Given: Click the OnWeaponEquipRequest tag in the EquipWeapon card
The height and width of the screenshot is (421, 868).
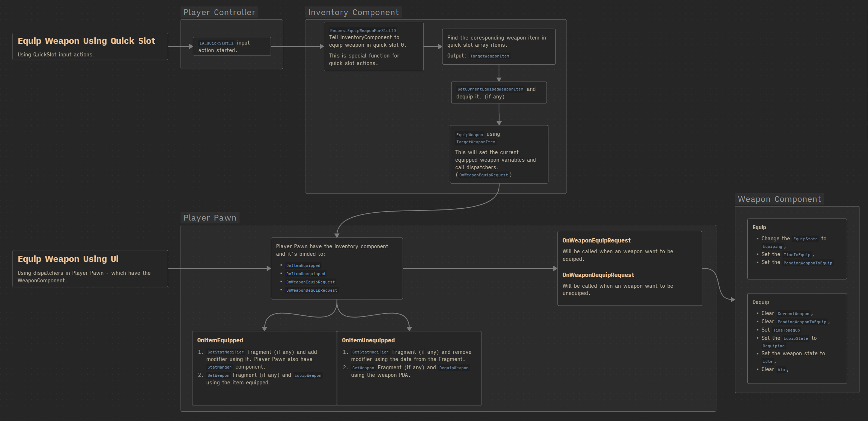Looking at the screenshot, I should coord(483,175).
